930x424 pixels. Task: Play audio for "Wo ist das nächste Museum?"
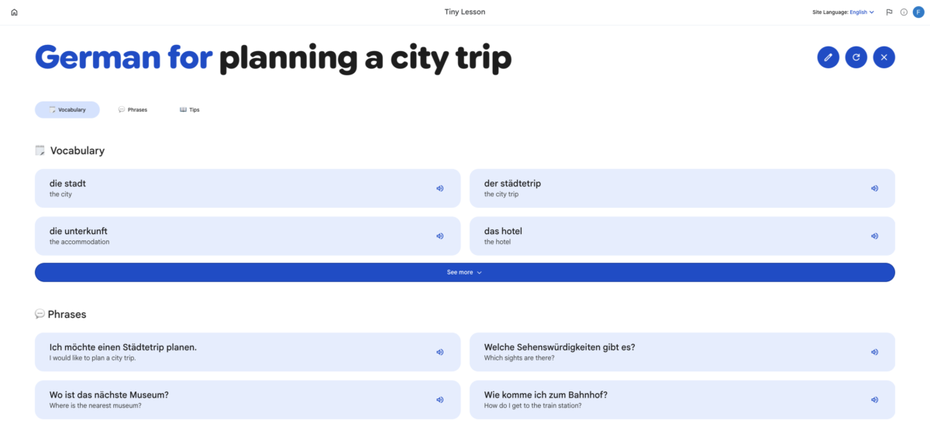(x=439, y=400)
